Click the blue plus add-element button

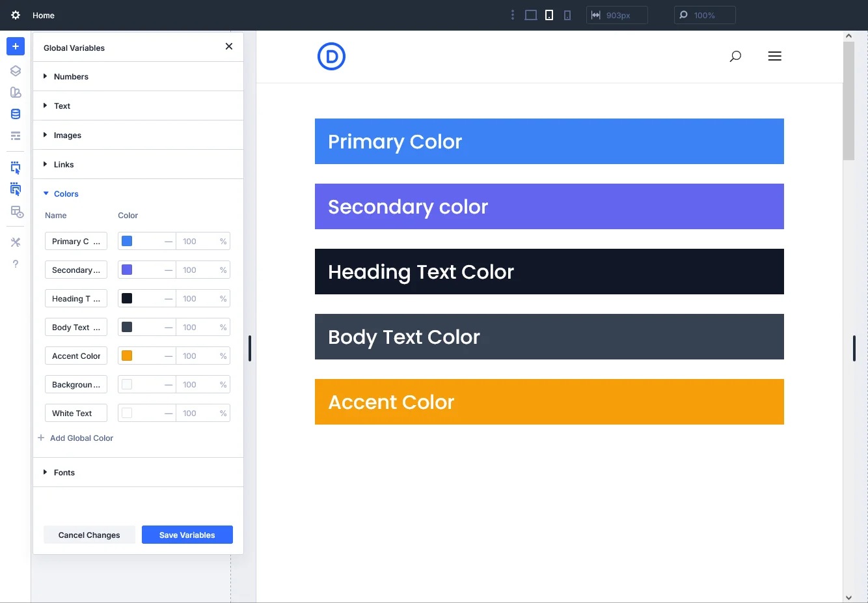click(16, 46)
